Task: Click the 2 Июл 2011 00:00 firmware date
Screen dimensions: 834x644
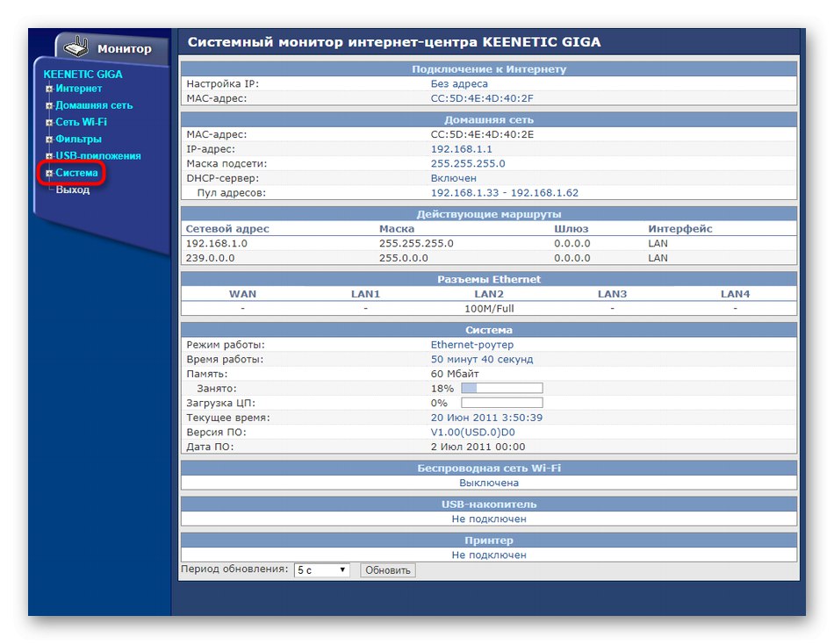Action: point(478,447)
